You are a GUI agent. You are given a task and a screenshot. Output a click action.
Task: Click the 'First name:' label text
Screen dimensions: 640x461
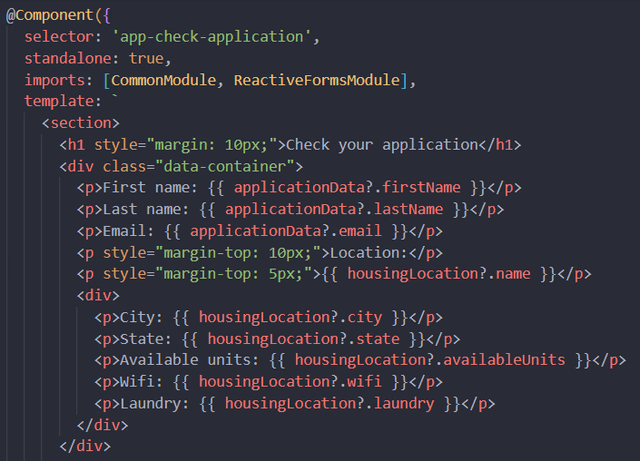click(x=150, y=188)
